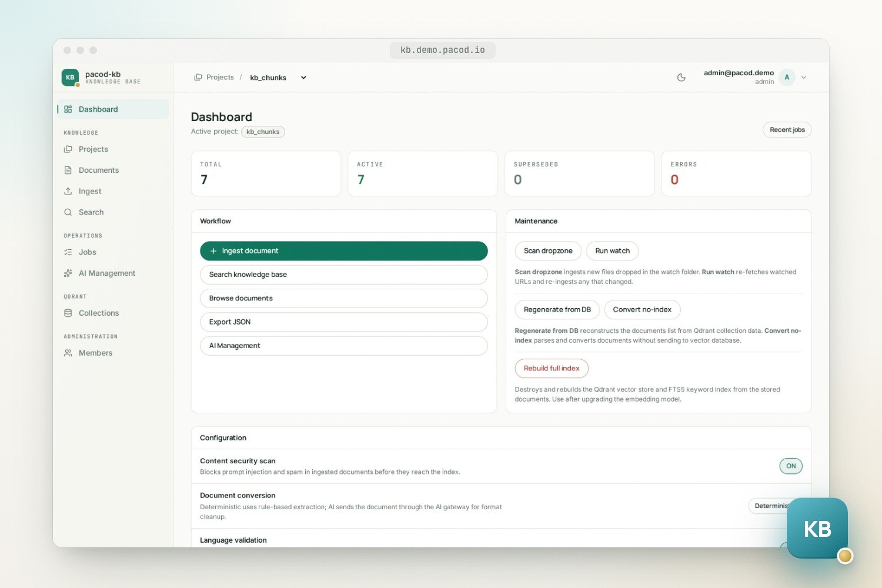Click the Collections database icon in sidebar
Image resolution: width=882 pixels, height=588 pixels.
(x=68, y=313)
